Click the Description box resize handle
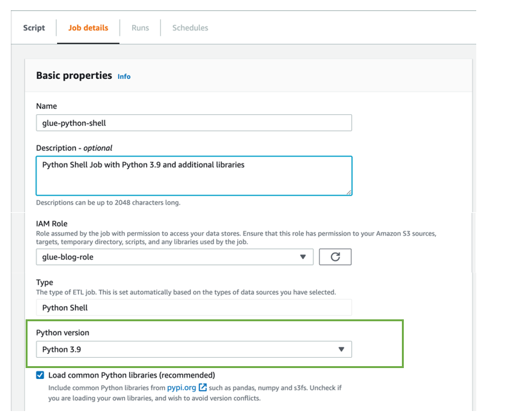 [349, 191]
